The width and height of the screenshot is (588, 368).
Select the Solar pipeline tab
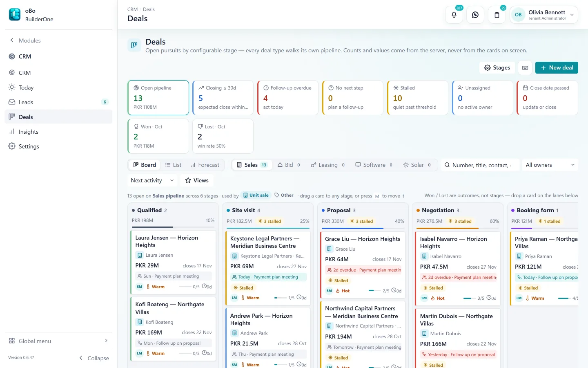point(417,165)
